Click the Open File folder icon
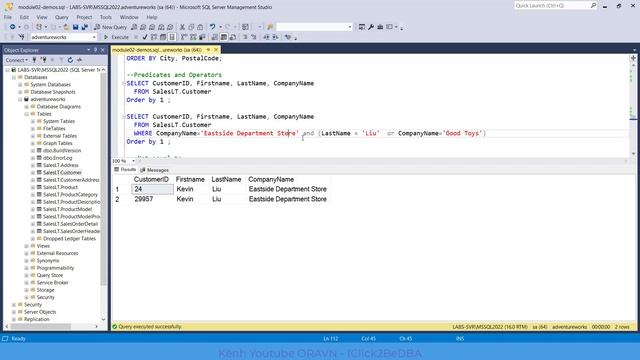640x360 pixels. (x=66, y=27)
